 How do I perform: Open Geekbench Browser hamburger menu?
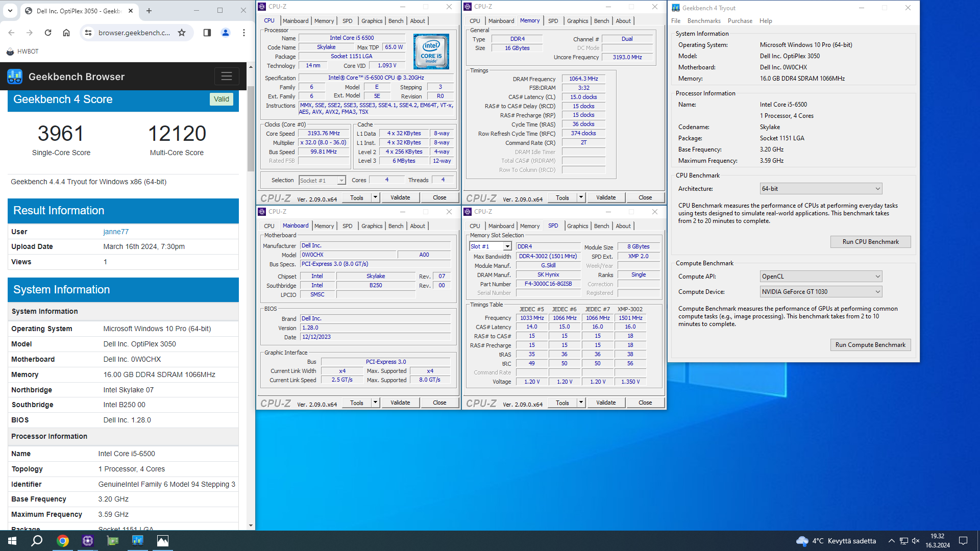227,77
